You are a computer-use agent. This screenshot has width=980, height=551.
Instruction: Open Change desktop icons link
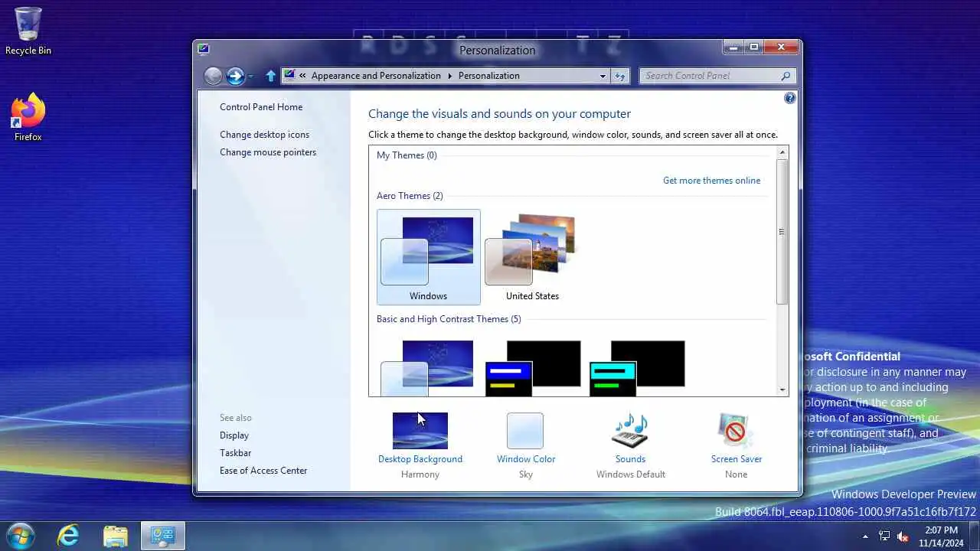click(265, 135)
